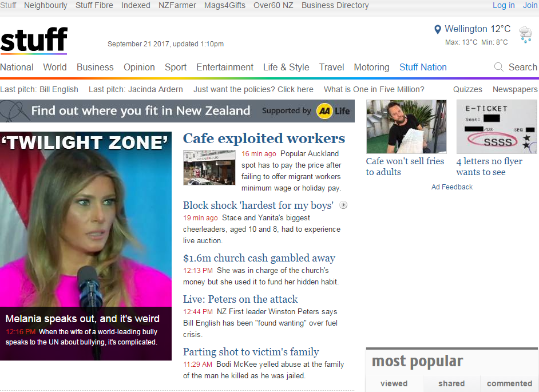This screenshot has width=539, height=392.
Task: Switch to the commented tab
Action: coord(509,384)
